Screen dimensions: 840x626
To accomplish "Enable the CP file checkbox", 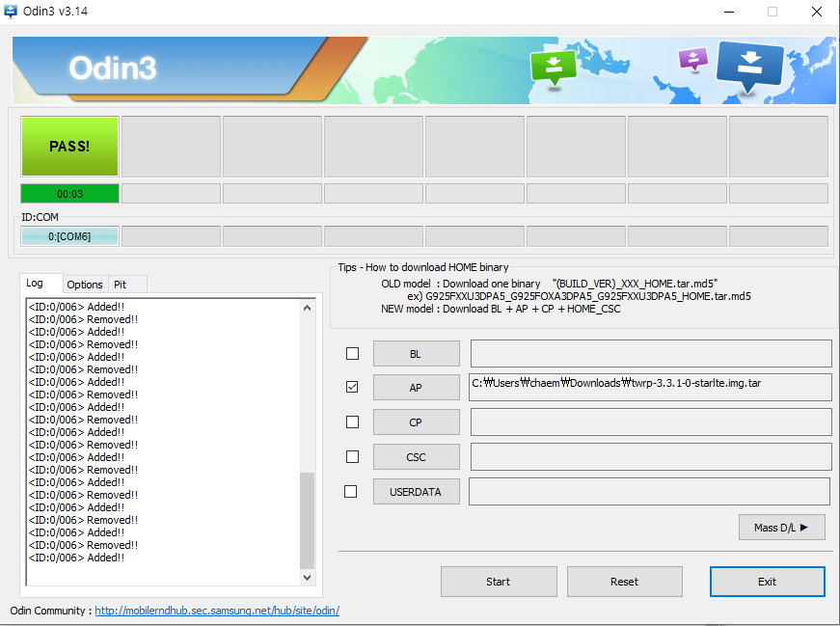I will 353,422.
